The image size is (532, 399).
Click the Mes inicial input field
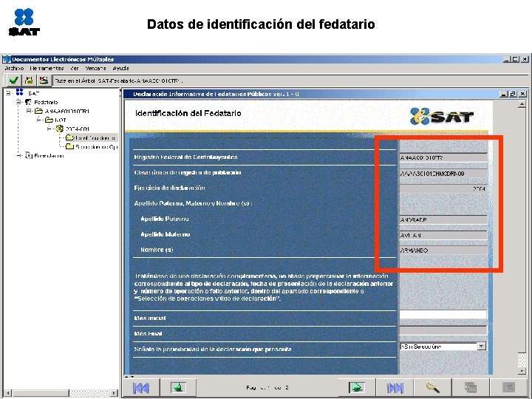[x=443, y=315]
